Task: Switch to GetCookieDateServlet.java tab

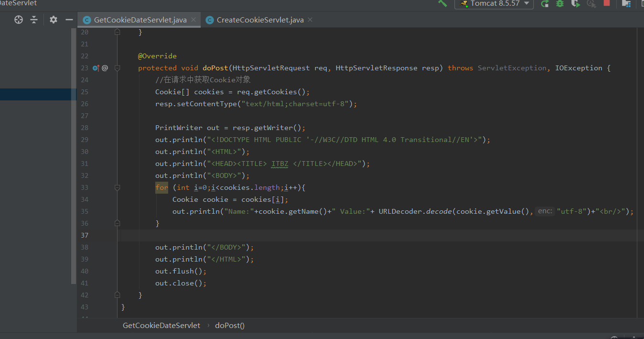Action: pos(140,20)
